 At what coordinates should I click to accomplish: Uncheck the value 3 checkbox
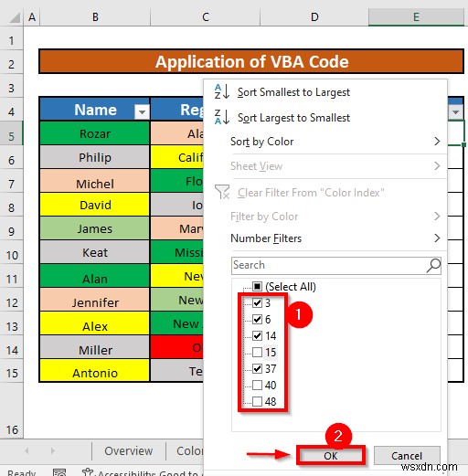click(x=257, y=302)
